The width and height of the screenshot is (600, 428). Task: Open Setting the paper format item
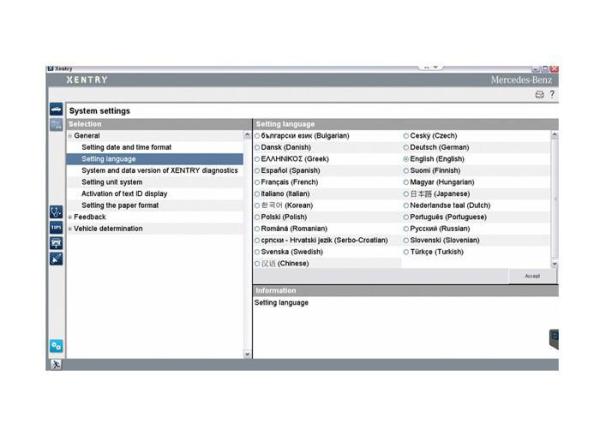click(x=120, y=205)
